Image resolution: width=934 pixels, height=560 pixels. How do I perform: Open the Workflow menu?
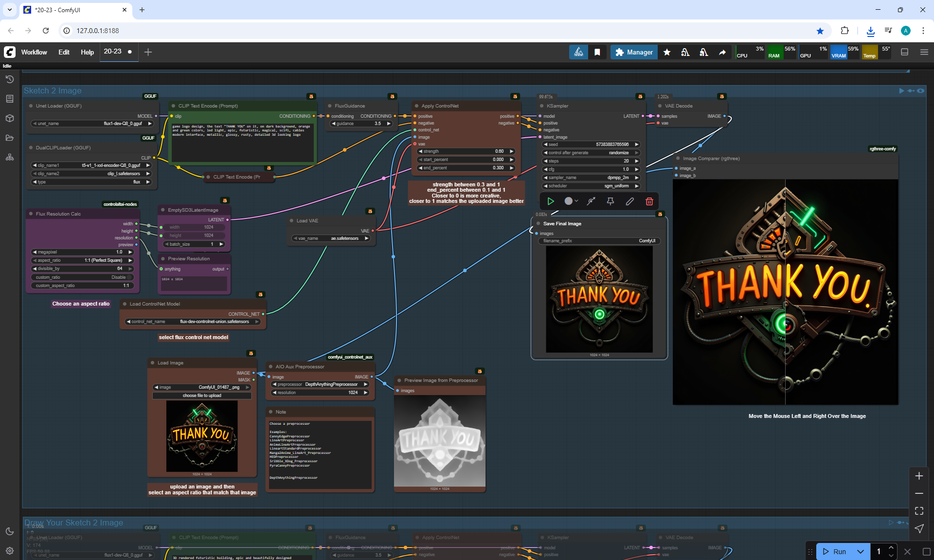tap(34, 52)
